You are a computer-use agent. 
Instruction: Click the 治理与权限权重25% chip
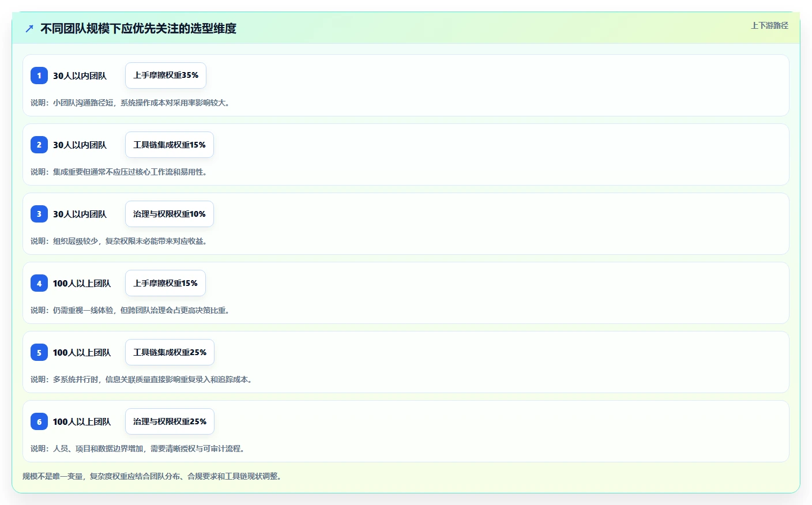point(170,421)
